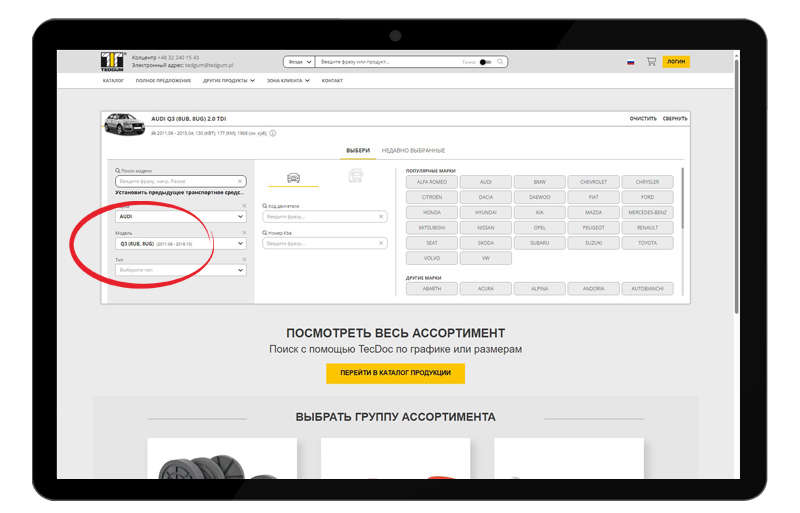This screenshot has width=800, height=513.
Task: Switch to the Выбери tab
Action: click(x=358, y=151)
